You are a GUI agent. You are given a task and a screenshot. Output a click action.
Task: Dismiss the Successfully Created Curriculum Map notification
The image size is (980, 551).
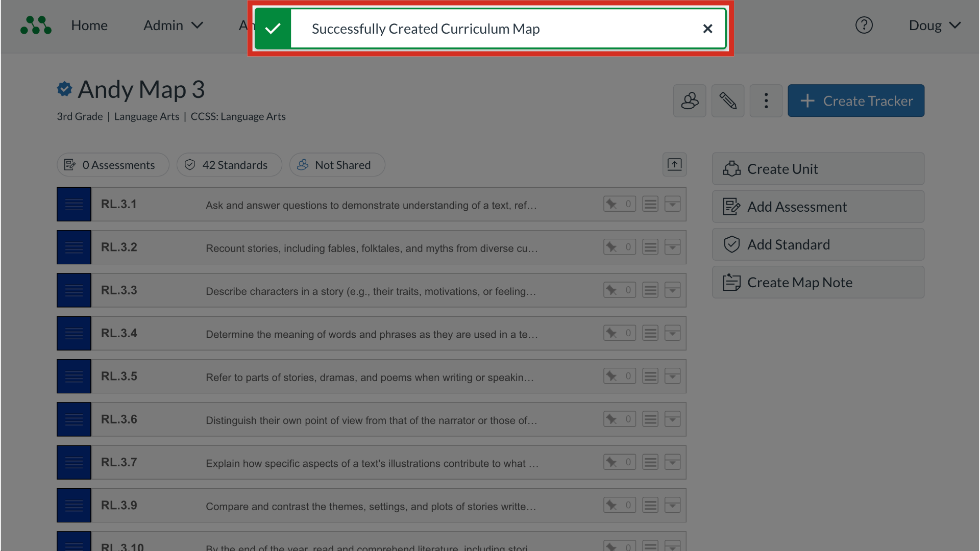coord(707,29)
